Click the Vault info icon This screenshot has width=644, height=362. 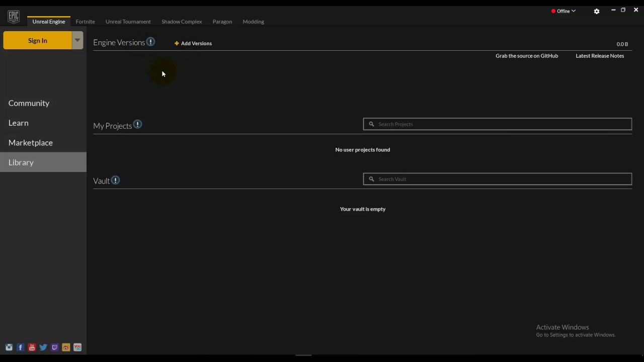click(115, 180)
